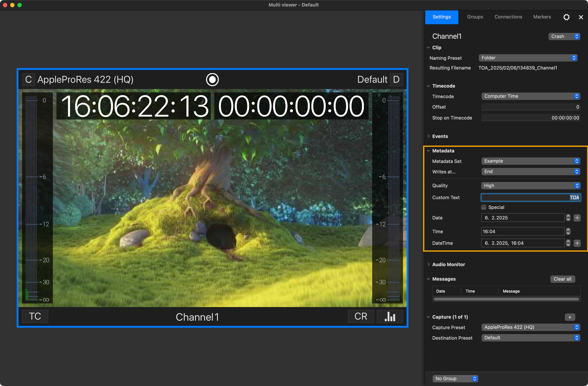588x386 pixels.
Task: Open the Connections tab
Action: tap(508, 17)
